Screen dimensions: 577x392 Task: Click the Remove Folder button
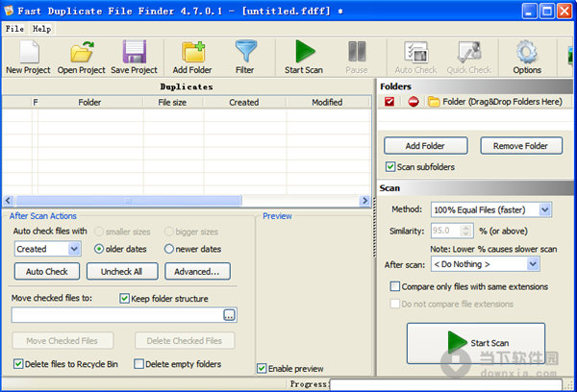(x=521, y=146)
